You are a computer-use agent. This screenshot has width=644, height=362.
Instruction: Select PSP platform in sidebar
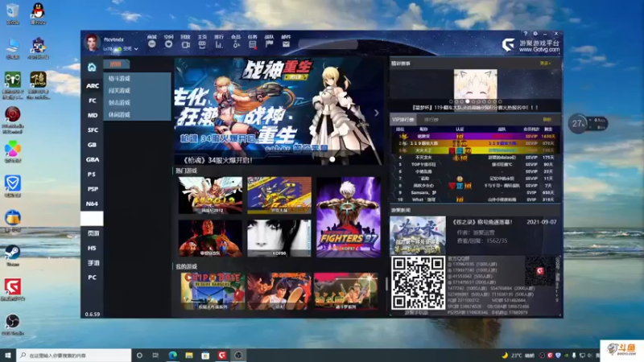point(93,189)
